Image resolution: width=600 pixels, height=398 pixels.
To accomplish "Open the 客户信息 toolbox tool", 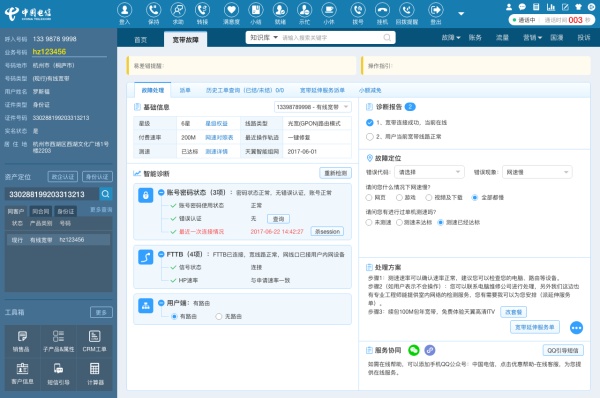I will [x=21, y=374].
